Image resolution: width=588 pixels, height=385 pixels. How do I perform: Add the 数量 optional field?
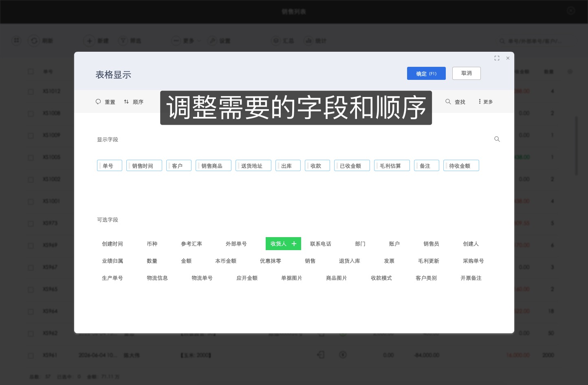coord(152,261)
